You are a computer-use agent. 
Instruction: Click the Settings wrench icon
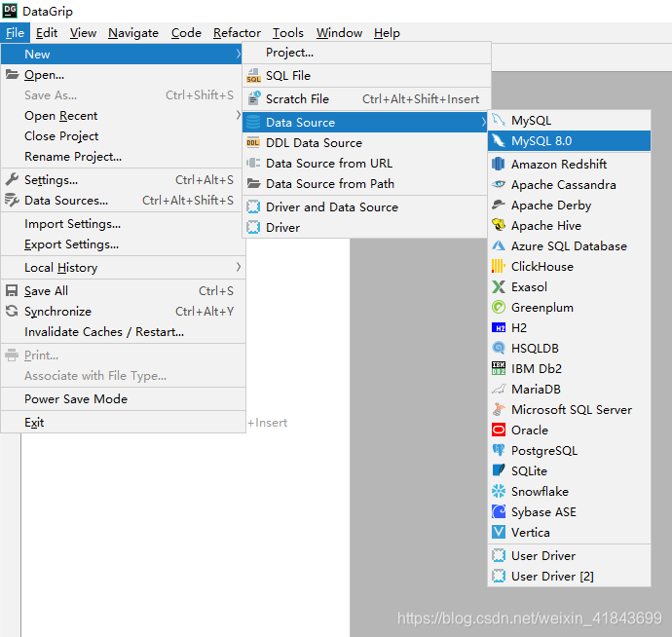pos(12,179)
